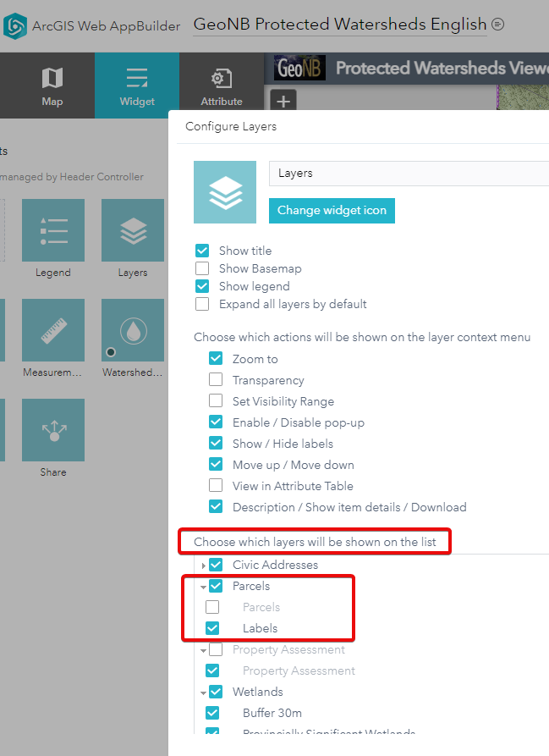Select the Watershed widget tile
Screen dimensions: 549x756
[x=133, y=330]
